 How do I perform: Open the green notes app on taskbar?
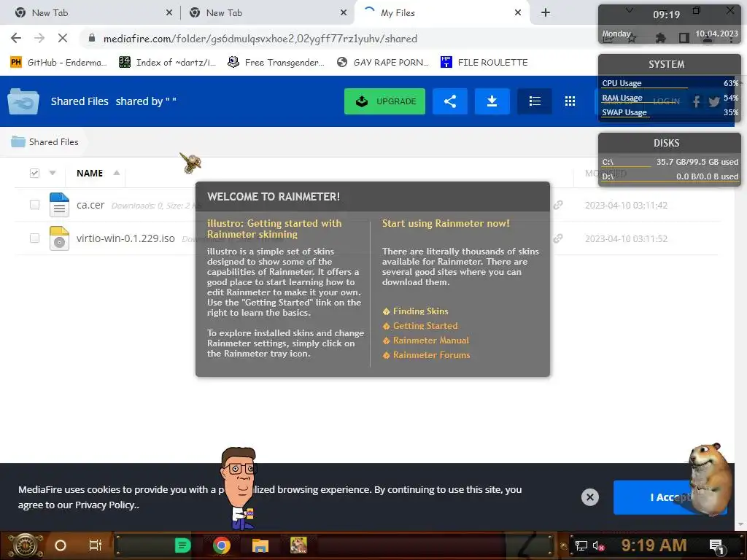point(182,545)
